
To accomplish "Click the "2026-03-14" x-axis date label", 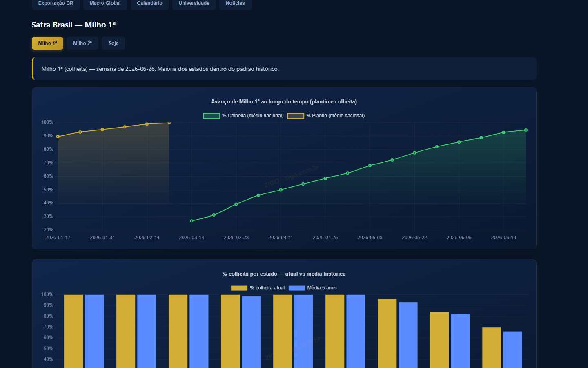I will (192, 238).
